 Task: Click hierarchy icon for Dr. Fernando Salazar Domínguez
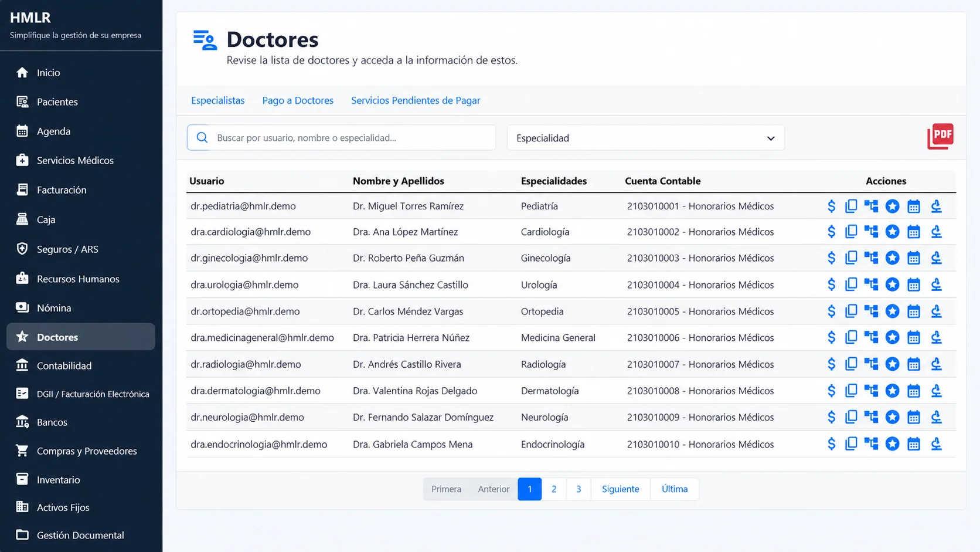872,417
